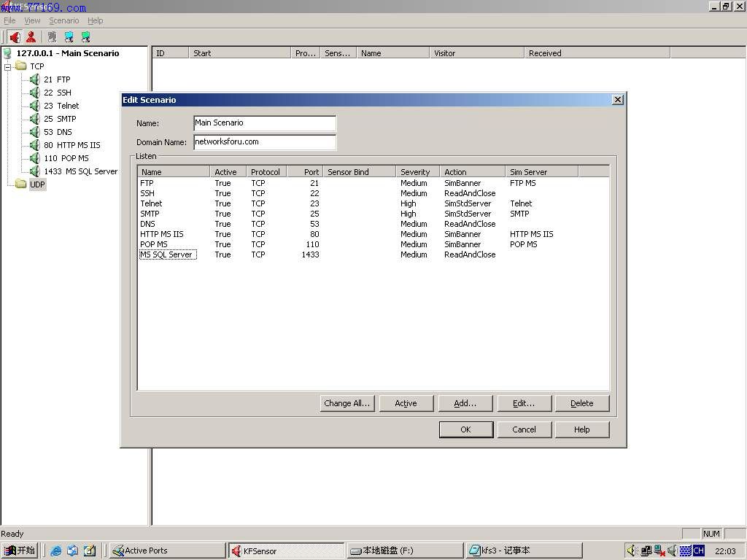Click the Internet Explorer quick launch icon
This screenshot has height=560, width=747.
point(55,551)
